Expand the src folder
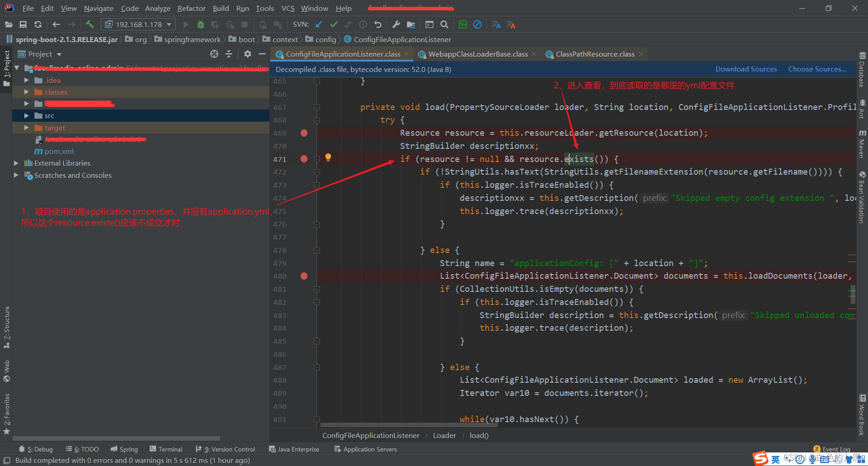The image size is (868, 466). (27, 116)
